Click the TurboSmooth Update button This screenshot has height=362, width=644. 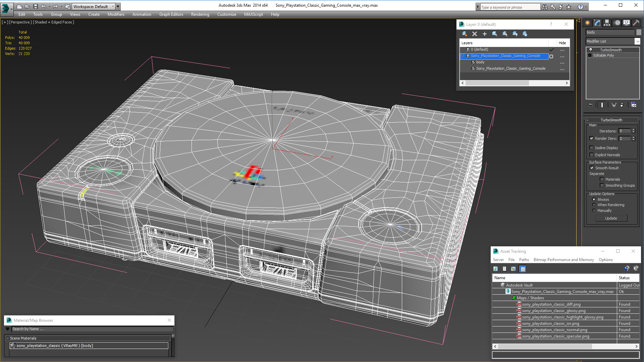tap(611, 218)
